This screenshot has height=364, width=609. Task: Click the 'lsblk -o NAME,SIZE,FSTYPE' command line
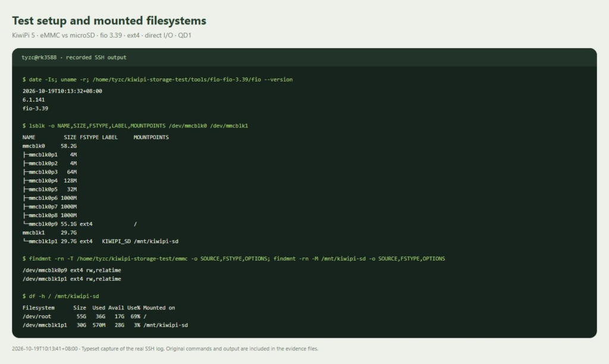tap(135, 126)
